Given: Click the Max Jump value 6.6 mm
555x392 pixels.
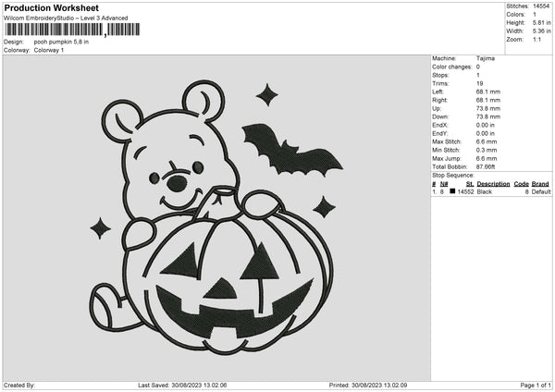Looking at the screenshot, I should (x=487, y=158).
